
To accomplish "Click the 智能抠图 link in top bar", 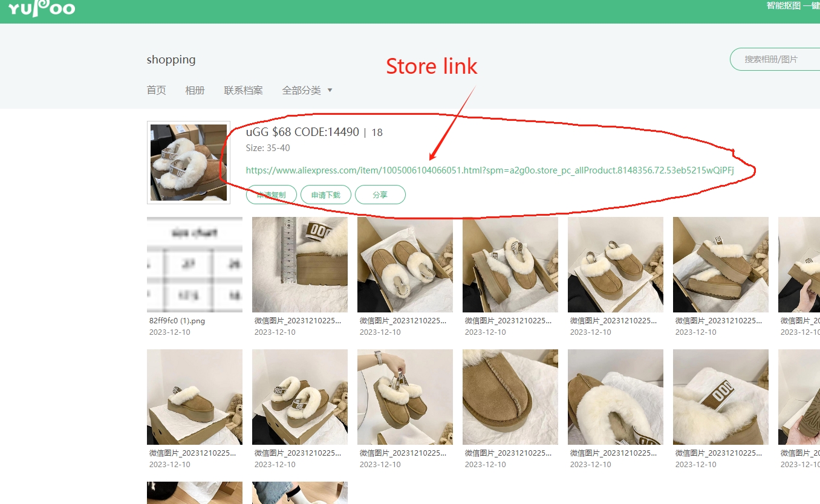I will click(x=784, y=5).
